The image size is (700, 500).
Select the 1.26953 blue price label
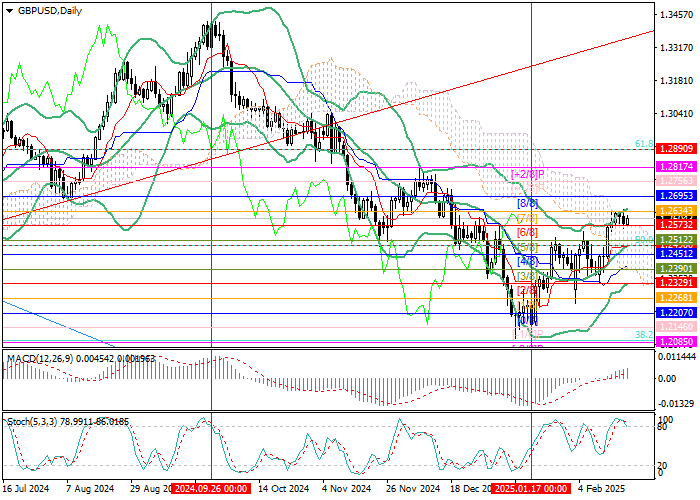coord(675,196)
